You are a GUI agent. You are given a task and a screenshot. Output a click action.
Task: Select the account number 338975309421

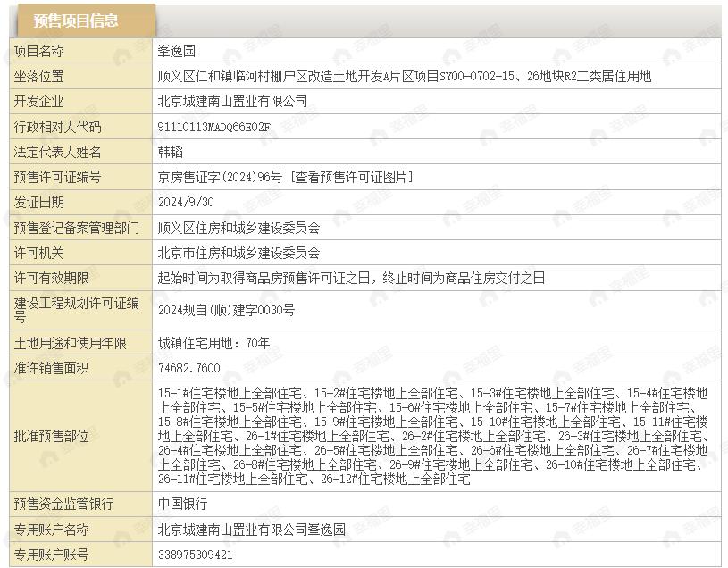pyautogui.click(x=195, y=555)
